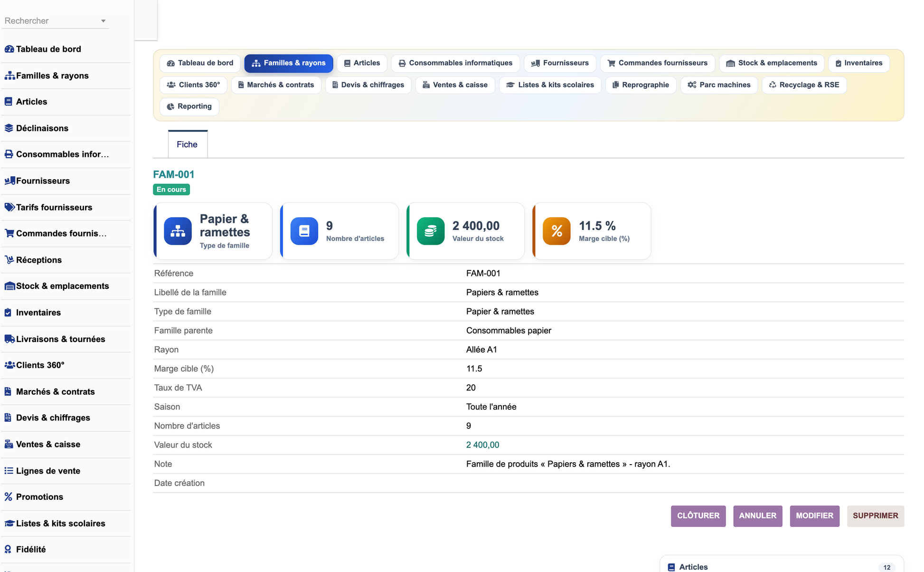Image resolution: width=924 pixels, height=572 pixels.
Task: Open Stock & emplacements top tab
Action: [772, 63]
